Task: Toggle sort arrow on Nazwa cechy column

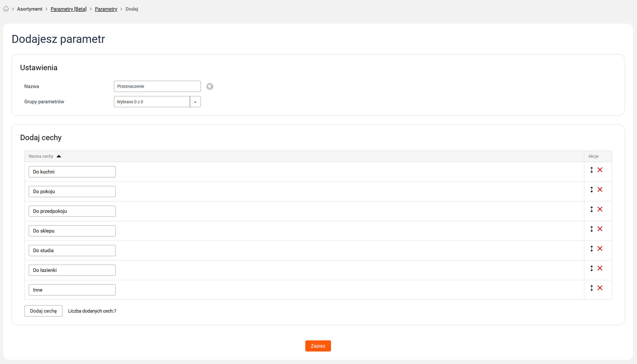Action: (59, 156)
